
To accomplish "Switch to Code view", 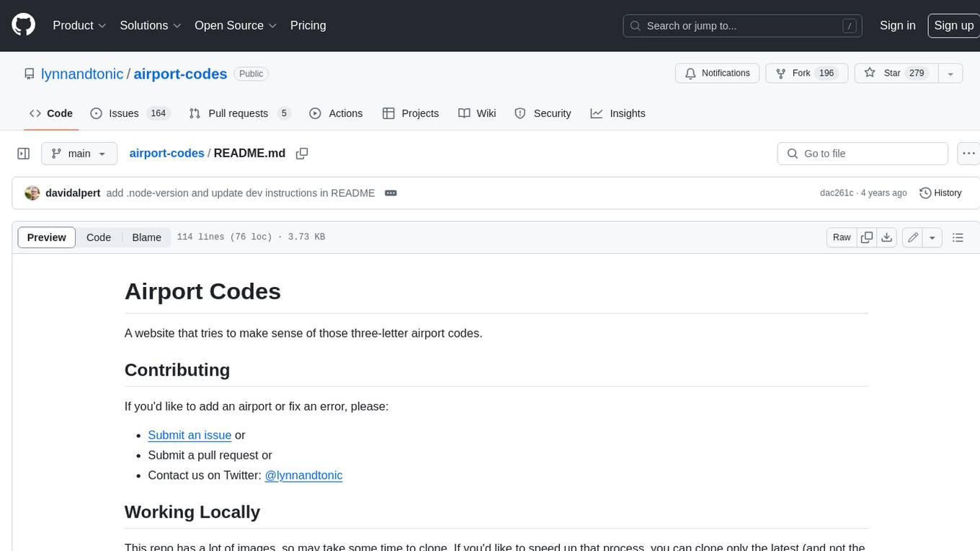I will (99, 237).
